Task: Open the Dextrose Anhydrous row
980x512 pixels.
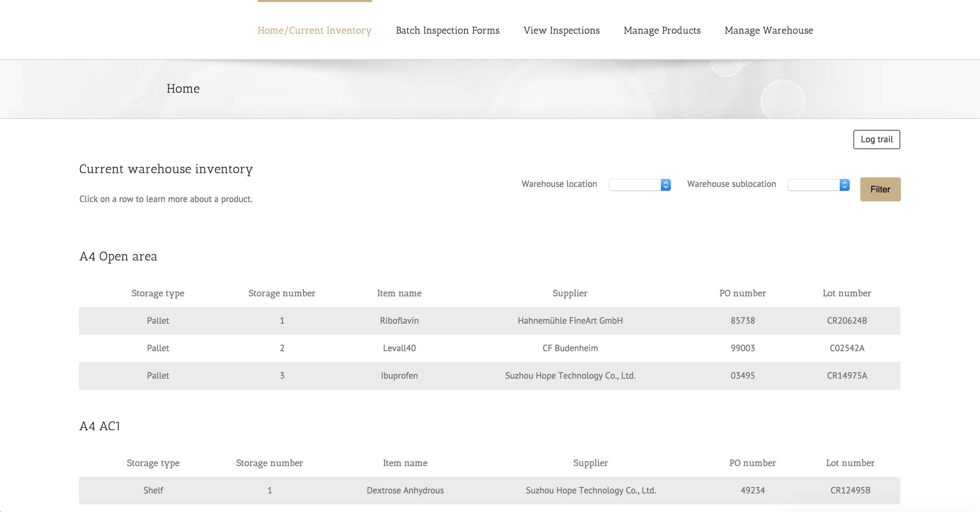Action: 490,490
